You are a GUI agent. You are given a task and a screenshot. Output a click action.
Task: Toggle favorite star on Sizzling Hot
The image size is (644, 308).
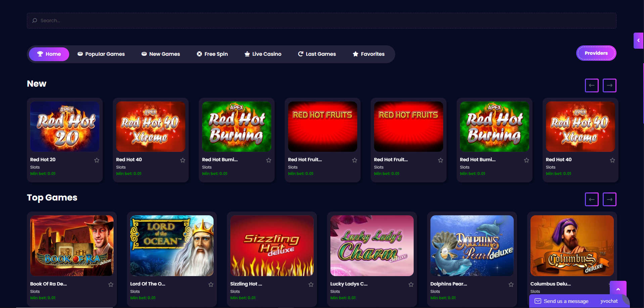point(311,284)
